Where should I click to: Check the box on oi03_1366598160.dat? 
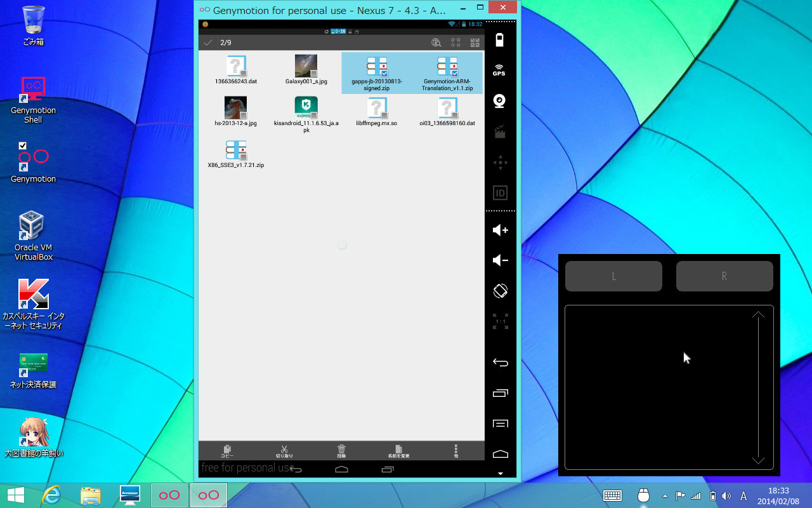pyautogui.click(x=454, y=115)
